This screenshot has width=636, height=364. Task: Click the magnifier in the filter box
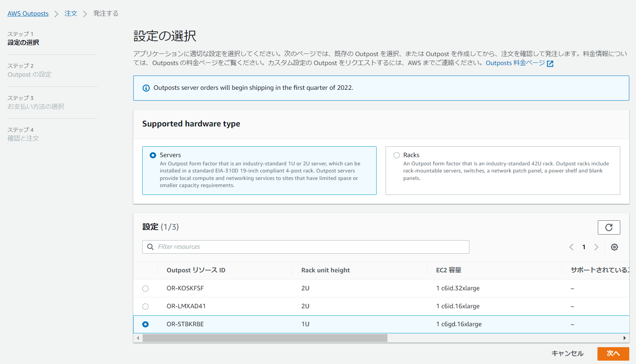[150, 247]
